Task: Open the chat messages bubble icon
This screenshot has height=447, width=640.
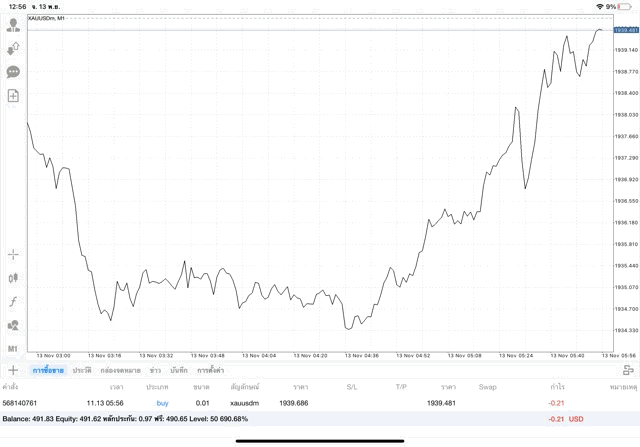Action: [13, 72]
